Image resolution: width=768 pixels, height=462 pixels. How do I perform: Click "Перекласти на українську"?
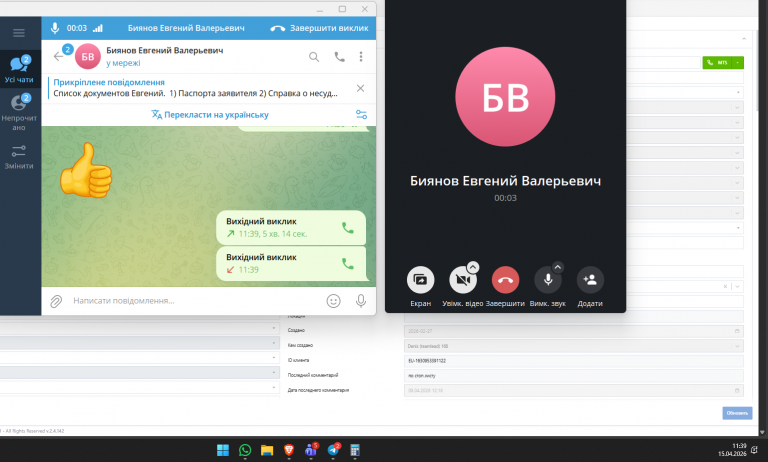pos(210,115)
